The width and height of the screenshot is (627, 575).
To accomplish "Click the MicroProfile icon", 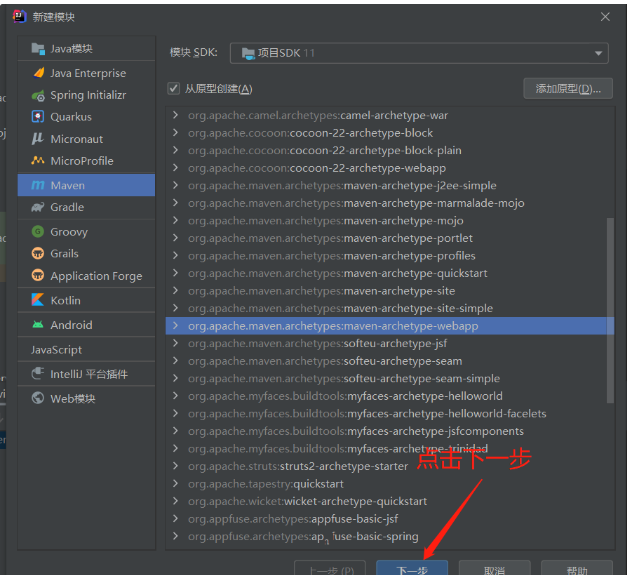I will [38, 161].
